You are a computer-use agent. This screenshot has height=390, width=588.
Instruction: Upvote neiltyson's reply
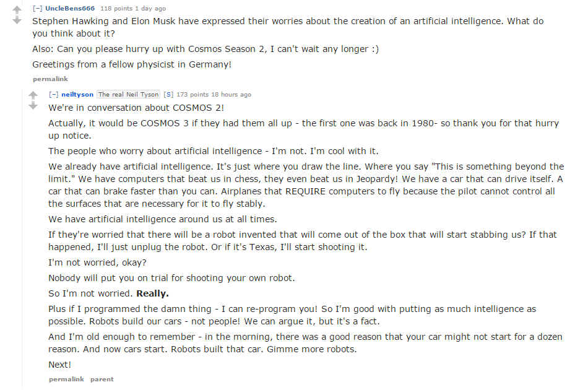coord(33,95)
